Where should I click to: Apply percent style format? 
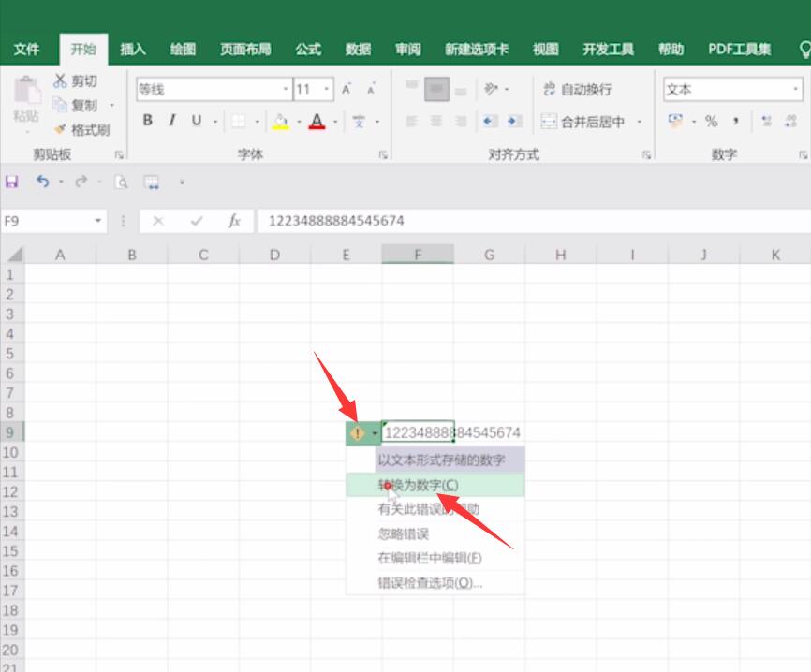[x=712, y=122]
